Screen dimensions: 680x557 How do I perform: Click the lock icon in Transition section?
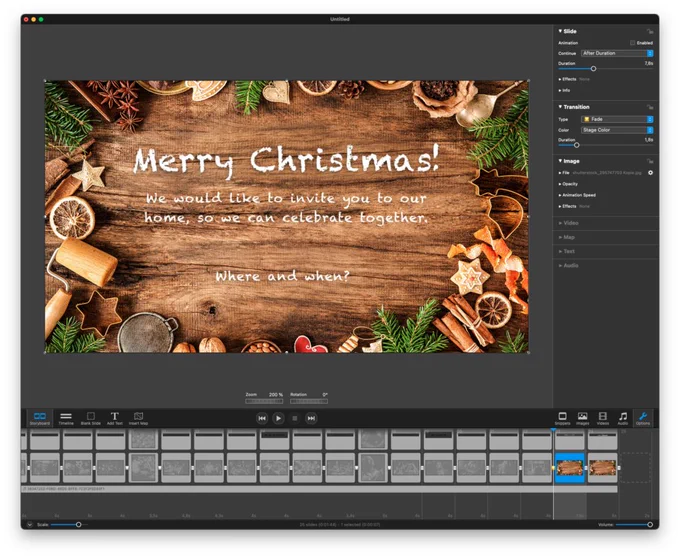point(650,107)
